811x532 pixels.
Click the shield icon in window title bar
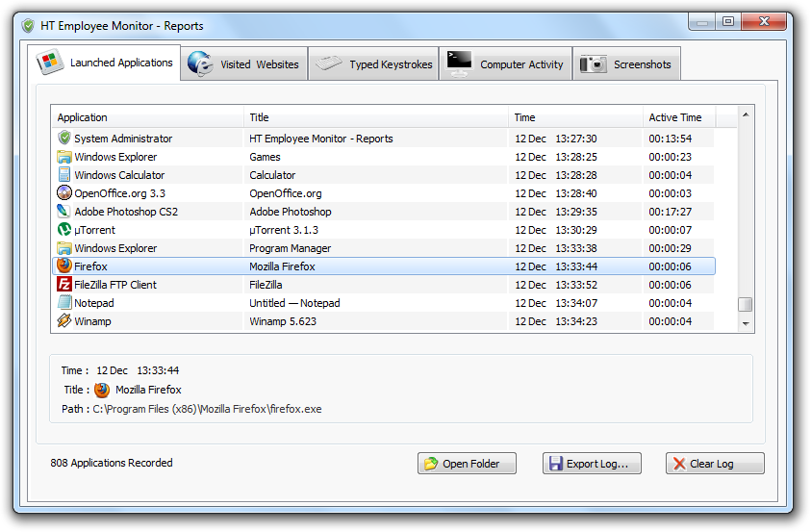click(x=28, y=25)
